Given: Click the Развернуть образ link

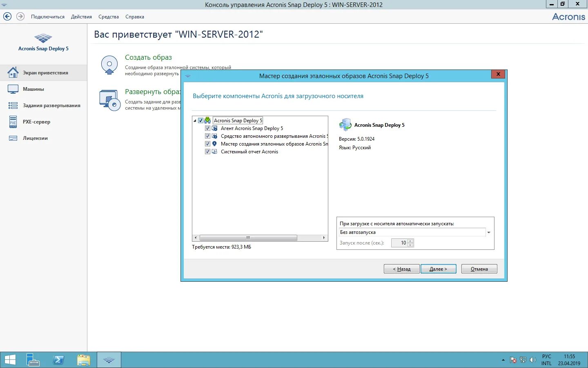Looking at the screenshot, I should tap(153, 92).
